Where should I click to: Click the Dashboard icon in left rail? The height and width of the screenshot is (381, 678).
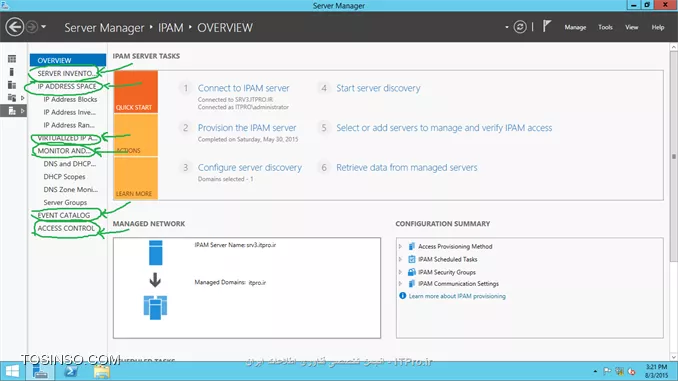[12, 59]
